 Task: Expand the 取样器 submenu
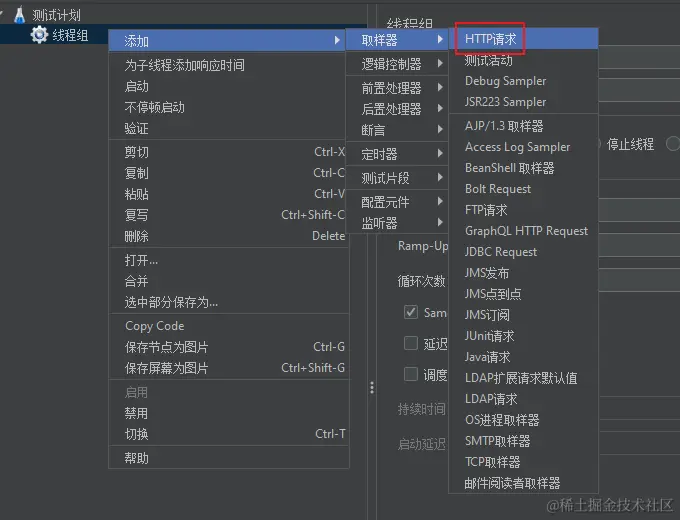[397, 40]
